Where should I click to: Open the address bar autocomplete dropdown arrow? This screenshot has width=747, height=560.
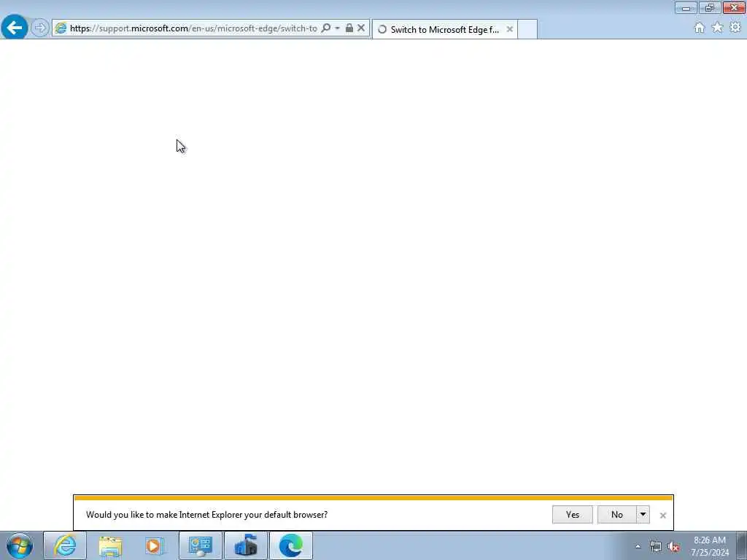[x=337, y=28]
